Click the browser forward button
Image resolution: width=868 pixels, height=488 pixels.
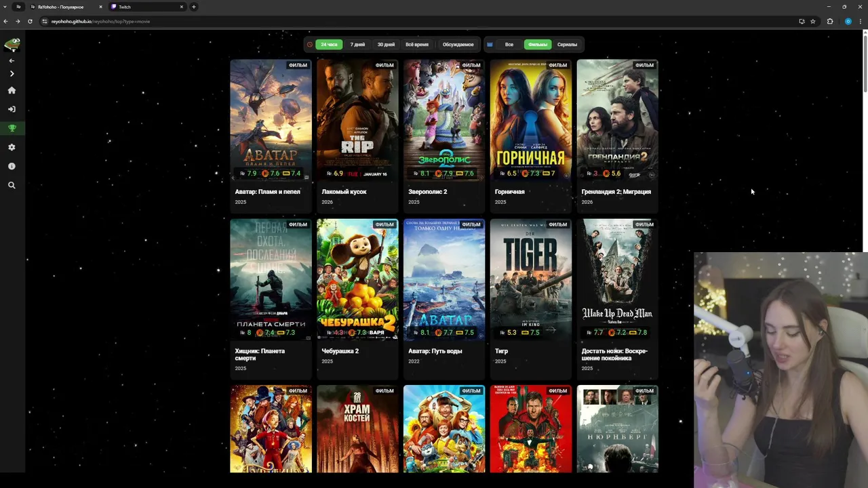[x=18, y=21]
